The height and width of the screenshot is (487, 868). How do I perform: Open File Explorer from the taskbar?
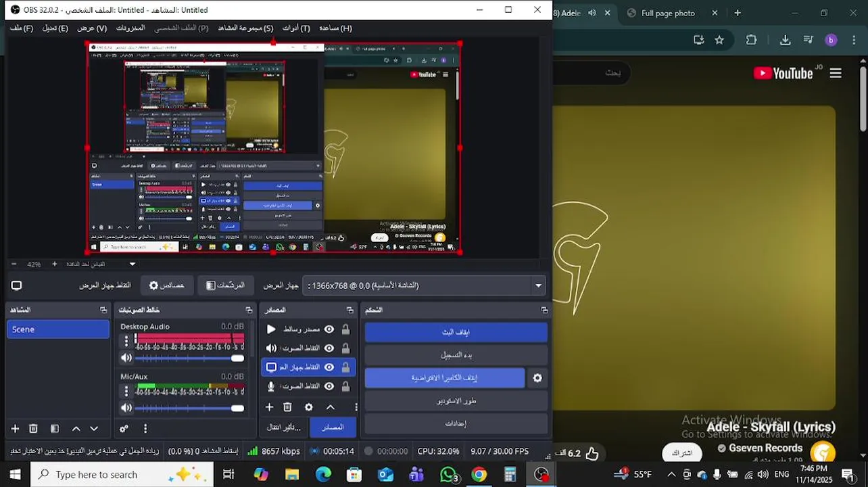(291, 475)
